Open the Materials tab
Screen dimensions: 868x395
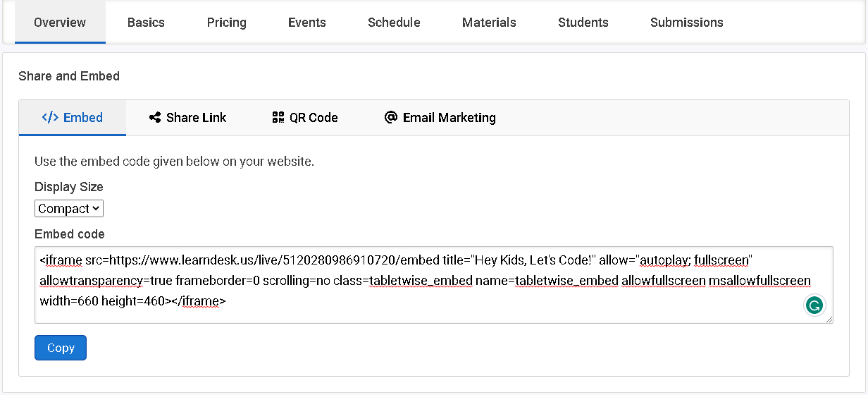(x=489, y=23)
